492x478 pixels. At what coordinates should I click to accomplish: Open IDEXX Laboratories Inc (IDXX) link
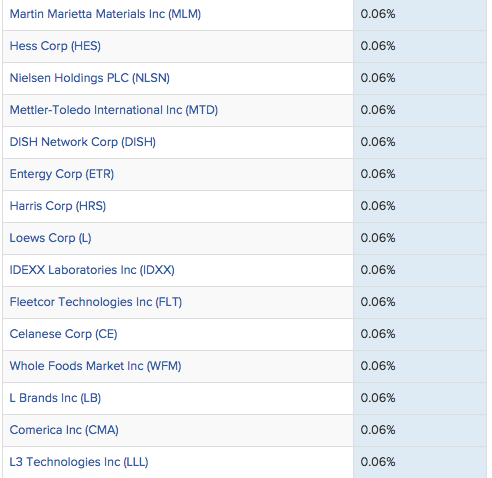coord(92,270)
